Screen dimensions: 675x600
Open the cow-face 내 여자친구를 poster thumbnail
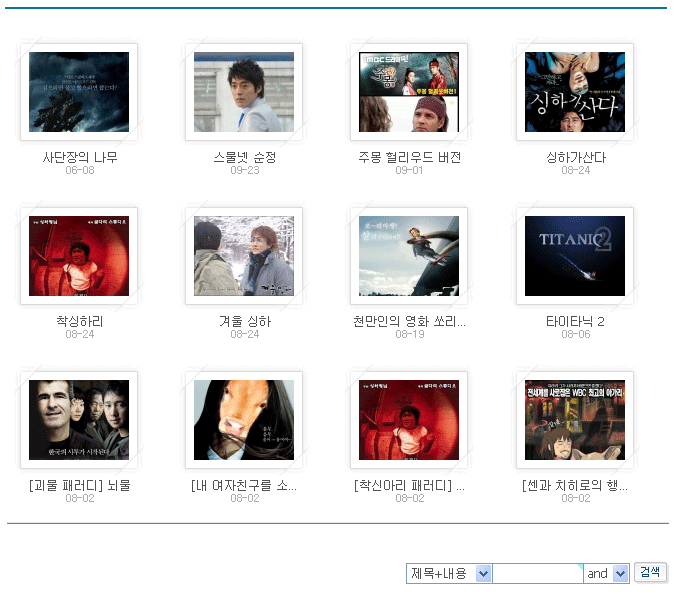[x=244, y=420]
